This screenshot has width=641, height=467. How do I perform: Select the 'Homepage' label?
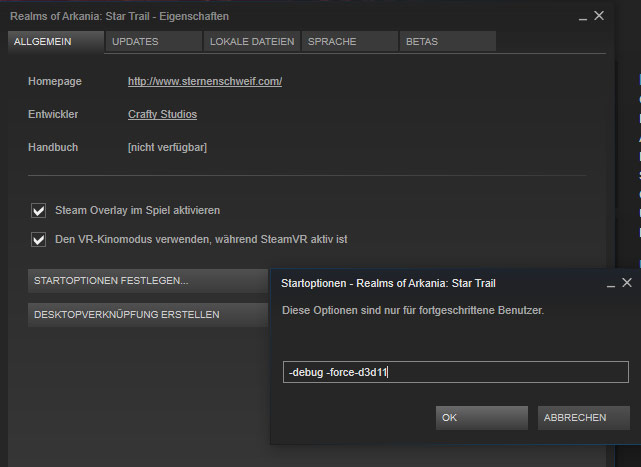point(55,81)
